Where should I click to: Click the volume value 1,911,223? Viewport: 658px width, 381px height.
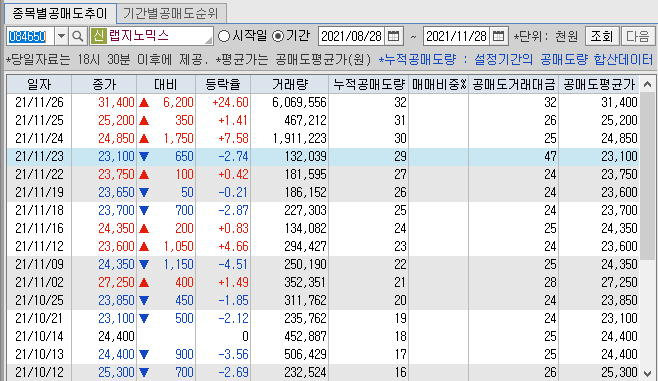coord(299,138)
